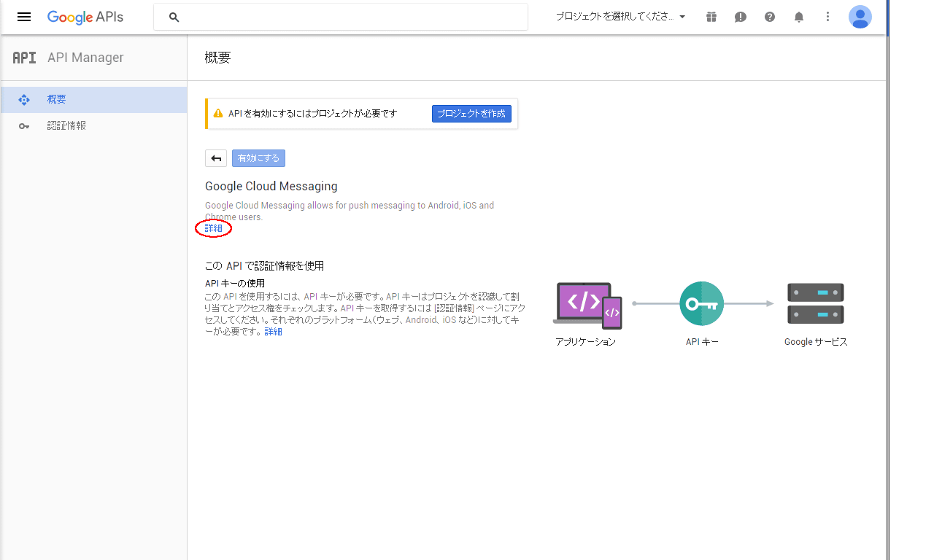
Task: Open the notifications bell
Action: coord(799,17)
